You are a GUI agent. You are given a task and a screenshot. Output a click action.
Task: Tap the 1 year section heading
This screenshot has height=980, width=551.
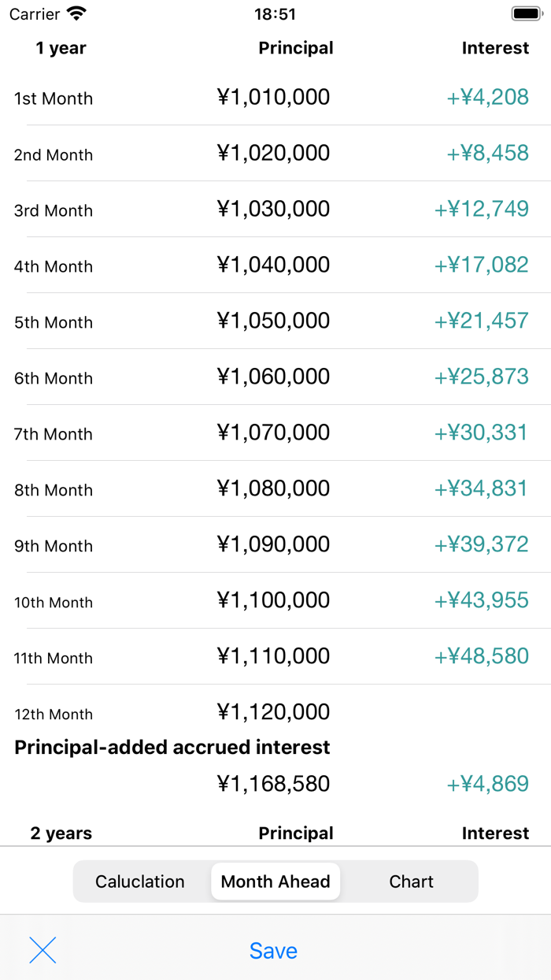pyautogui.click(x=61, y=48)
